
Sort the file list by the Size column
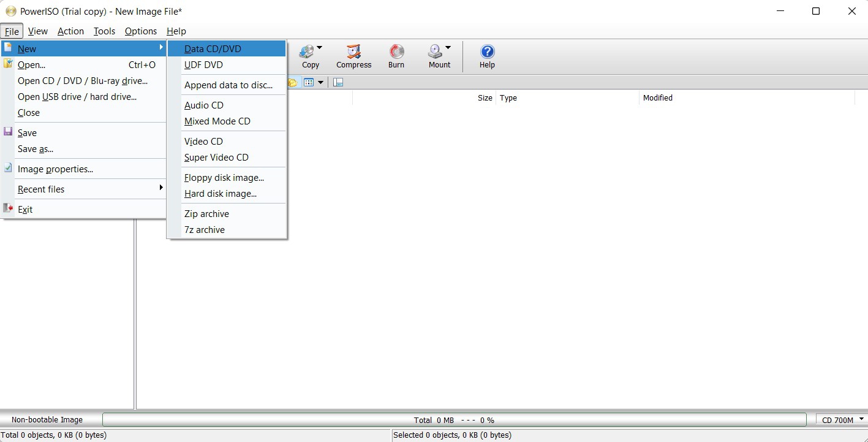[x=424, y=97]
